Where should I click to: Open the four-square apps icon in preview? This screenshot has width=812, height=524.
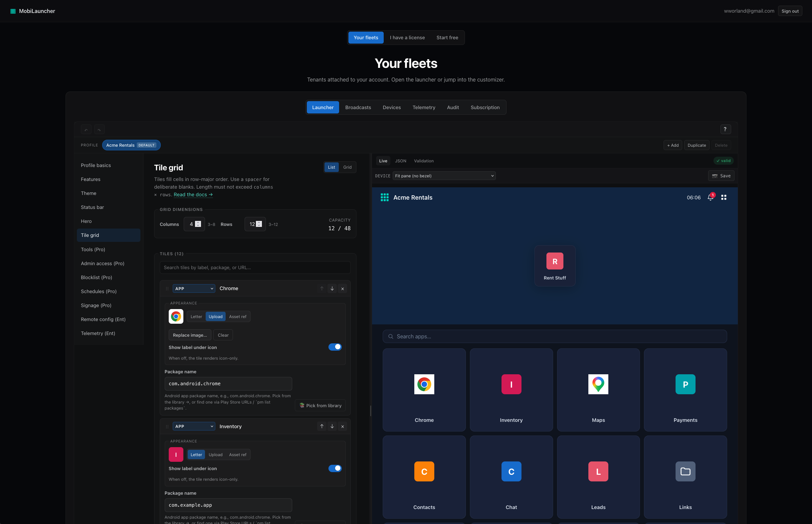click(x=724, y=197)
